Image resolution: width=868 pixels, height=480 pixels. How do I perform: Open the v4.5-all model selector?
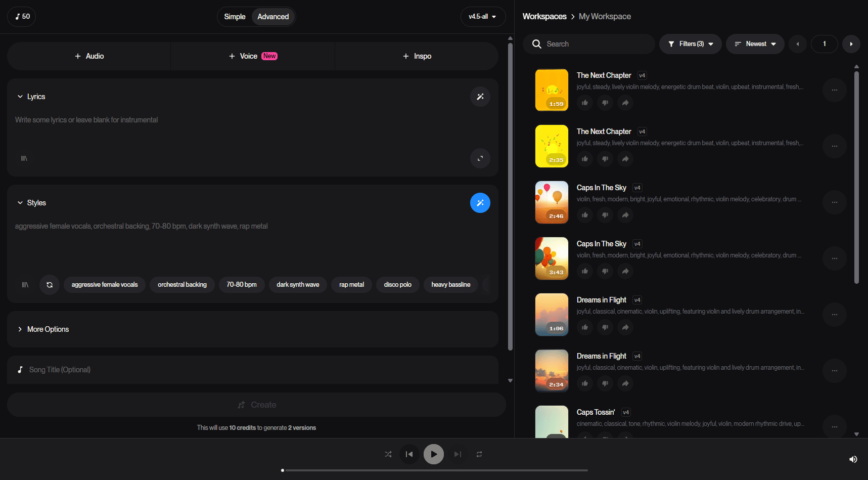click(482, 16)
